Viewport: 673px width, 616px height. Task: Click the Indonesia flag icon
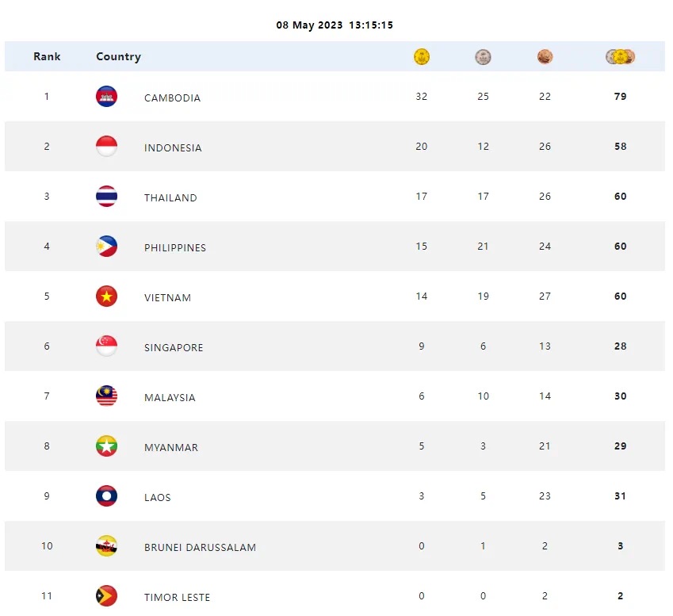106,147
